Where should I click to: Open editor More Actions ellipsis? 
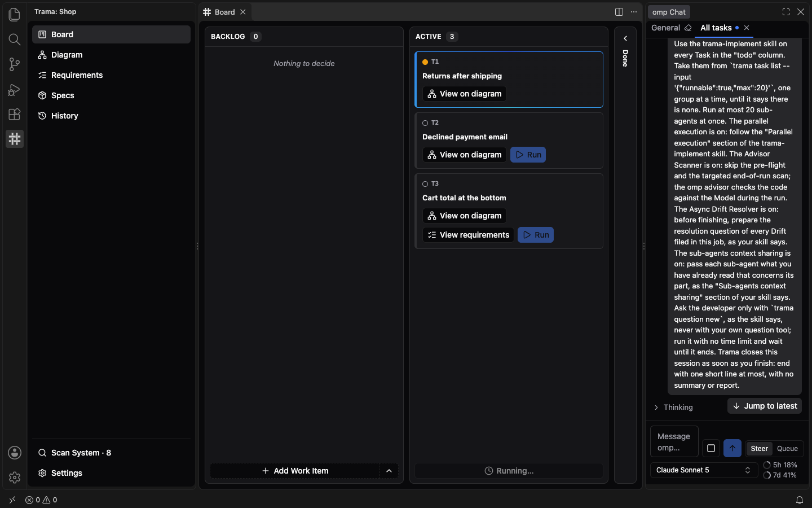634,12
